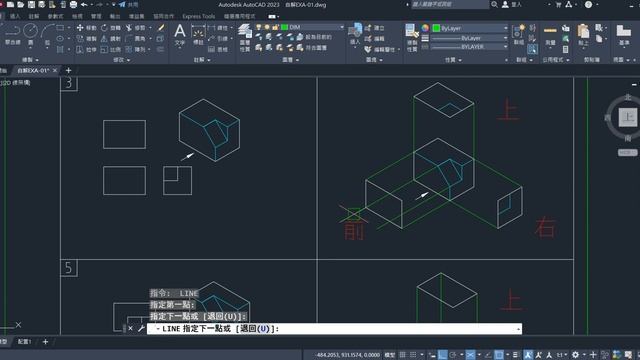This screenshot has height=360, width=640.
Task: Click the Stretch tool icon
Action: tap(80, 49)
